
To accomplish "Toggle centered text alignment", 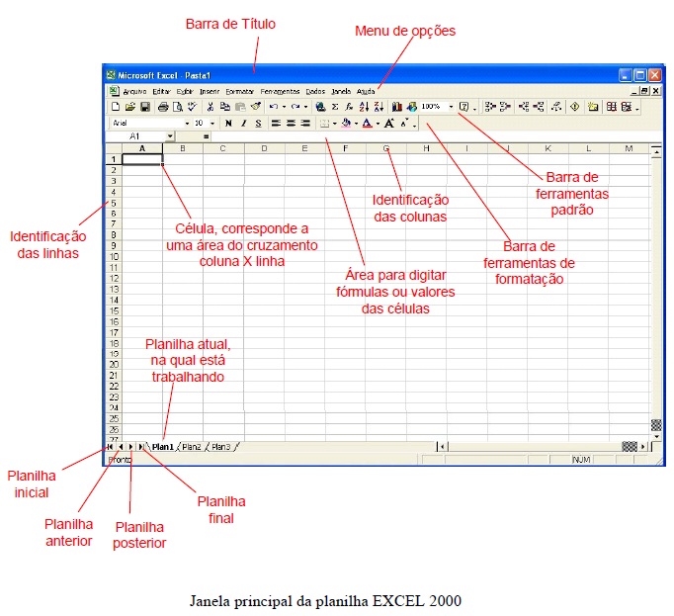I will (x=291, y=124).
